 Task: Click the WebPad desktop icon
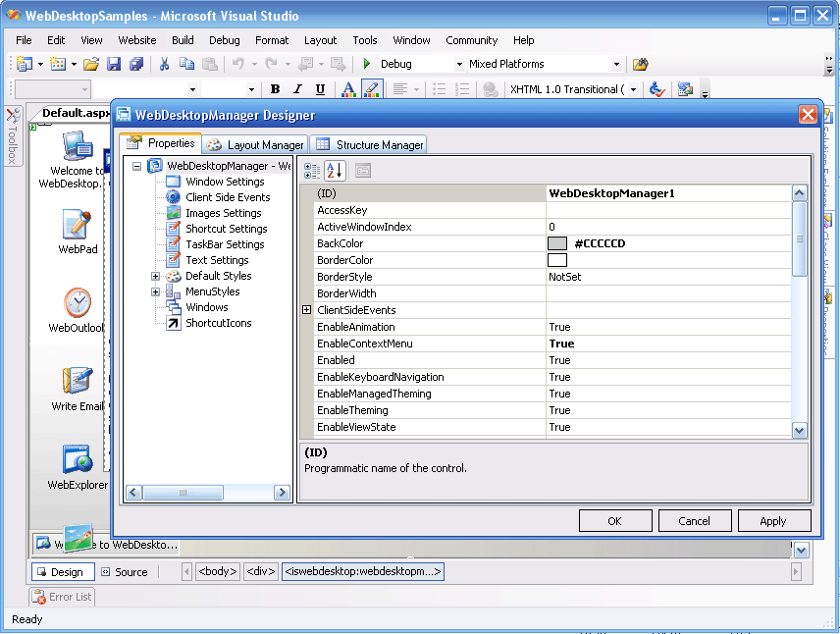[78, 225]
